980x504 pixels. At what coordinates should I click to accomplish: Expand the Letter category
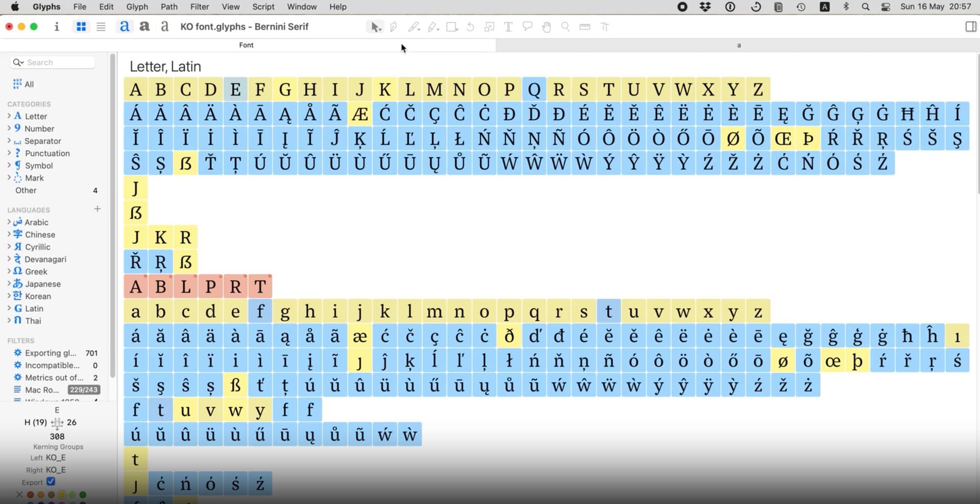pos(9,116)
